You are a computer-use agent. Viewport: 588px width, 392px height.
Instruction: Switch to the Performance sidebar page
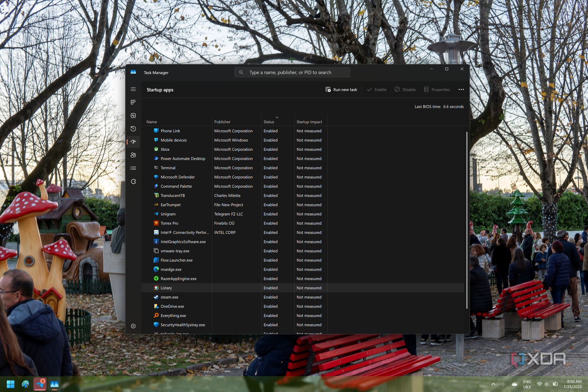[133, 115]
